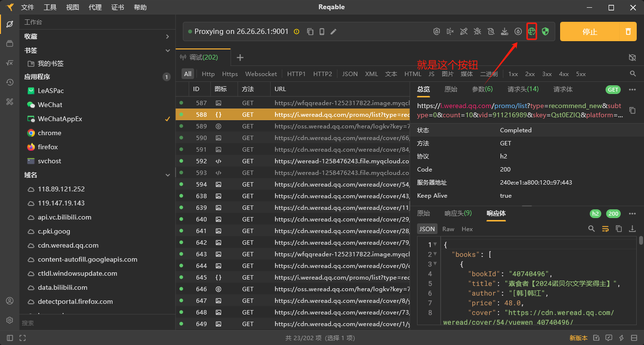Viewport: 644px width, 345px height.
Task: Click the proxy warning info icon
Action: [x=297, y=31]
